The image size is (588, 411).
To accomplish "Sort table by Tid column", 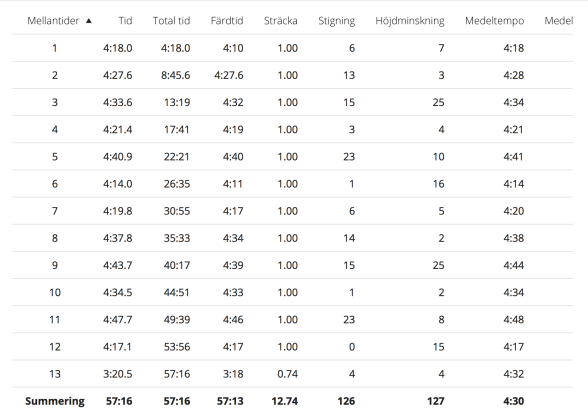I will pos(125,21).
